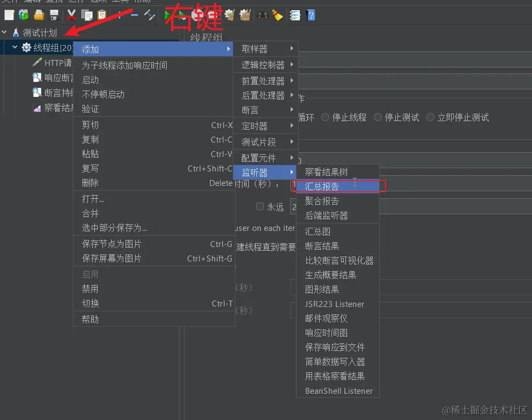
Task: Create a new test plan with the new-file icon
Action: [x=9, y=14]
